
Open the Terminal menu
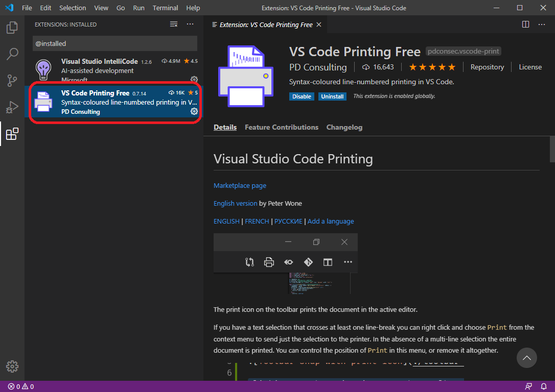pos(165,8)
